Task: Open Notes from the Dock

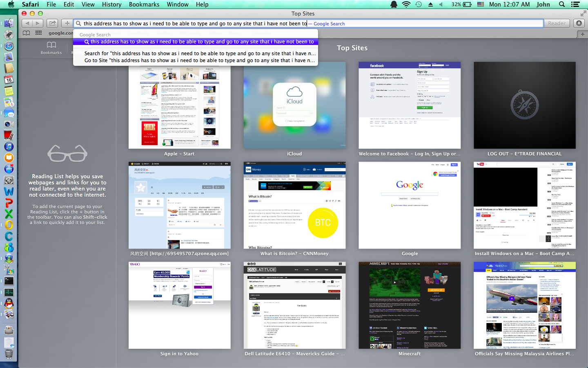Action: click(9, 90)
